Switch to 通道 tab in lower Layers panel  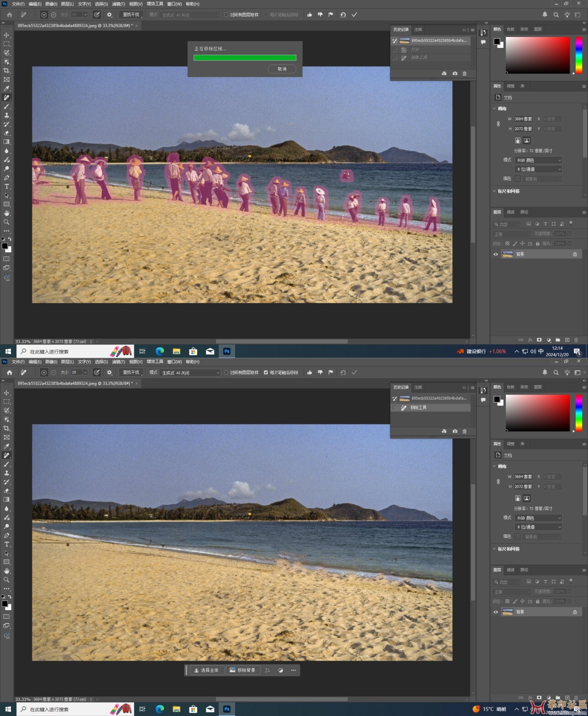pos(510,570)
